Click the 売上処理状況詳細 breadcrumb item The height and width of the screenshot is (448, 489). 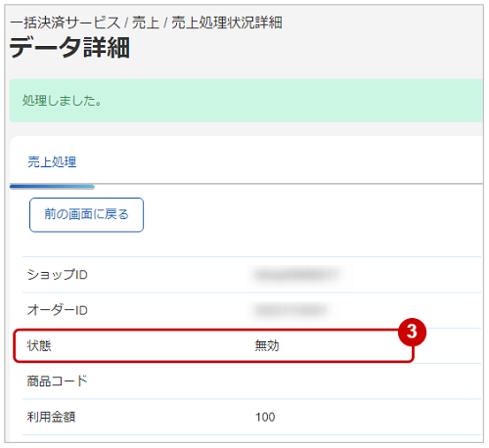227,22
